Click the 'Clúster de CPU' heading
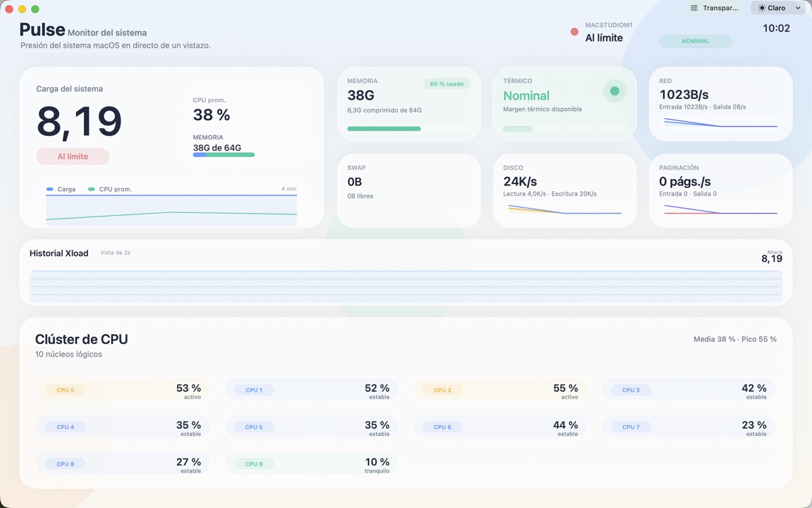This screenshot has width=812, height=508. coord(81,339)
